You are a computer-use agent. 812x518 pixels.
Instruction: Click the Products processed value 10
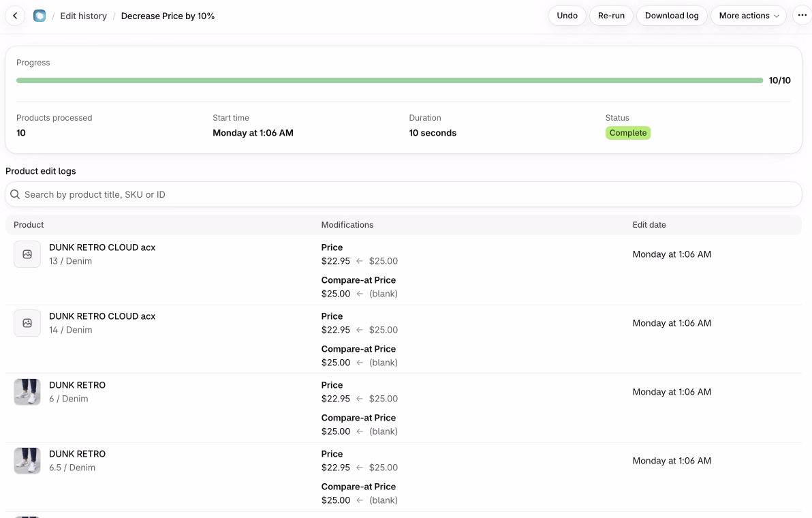(x=20, y=133)
